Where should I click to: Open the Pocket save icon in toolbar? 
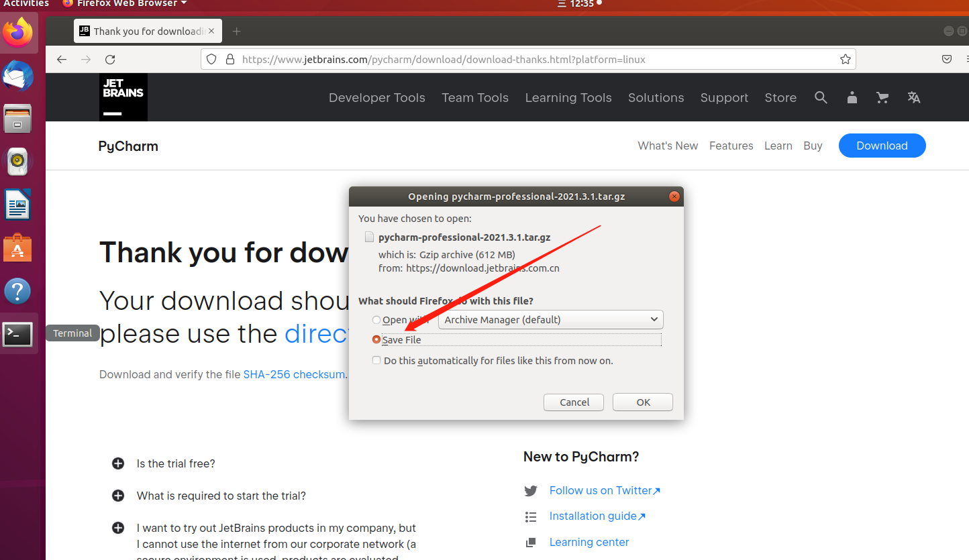[947, 59]
